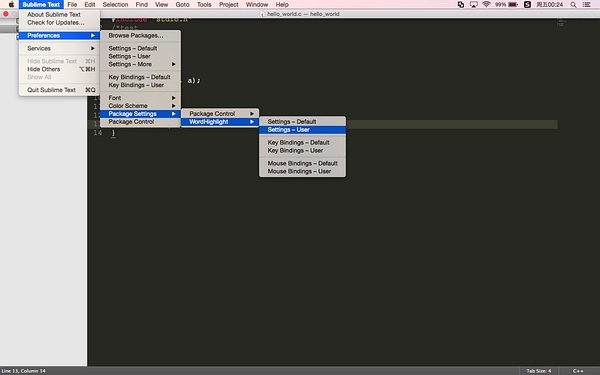Expand the Font submenu

tap(140, 98)
